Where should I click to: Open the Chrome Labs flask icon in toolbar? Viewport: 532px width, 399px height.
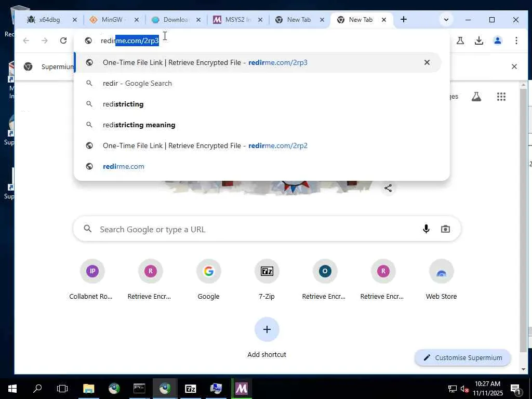point(460,41)
